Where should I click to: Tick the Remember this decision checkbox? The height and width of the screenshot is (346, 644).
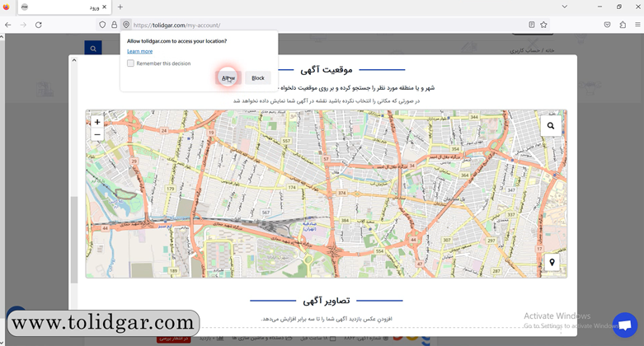(130, 63)
